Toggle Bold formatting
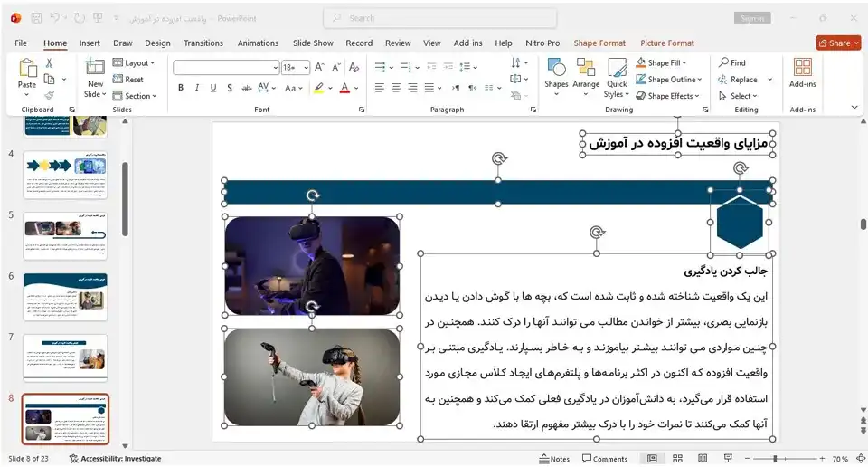The height and width of the screenshot is (467, 868). tap(181, 88)
